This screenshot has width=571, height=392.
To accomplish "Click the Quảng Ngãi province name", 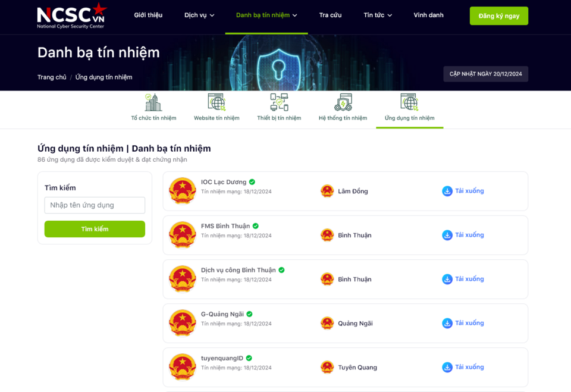I will click(356, 324).
